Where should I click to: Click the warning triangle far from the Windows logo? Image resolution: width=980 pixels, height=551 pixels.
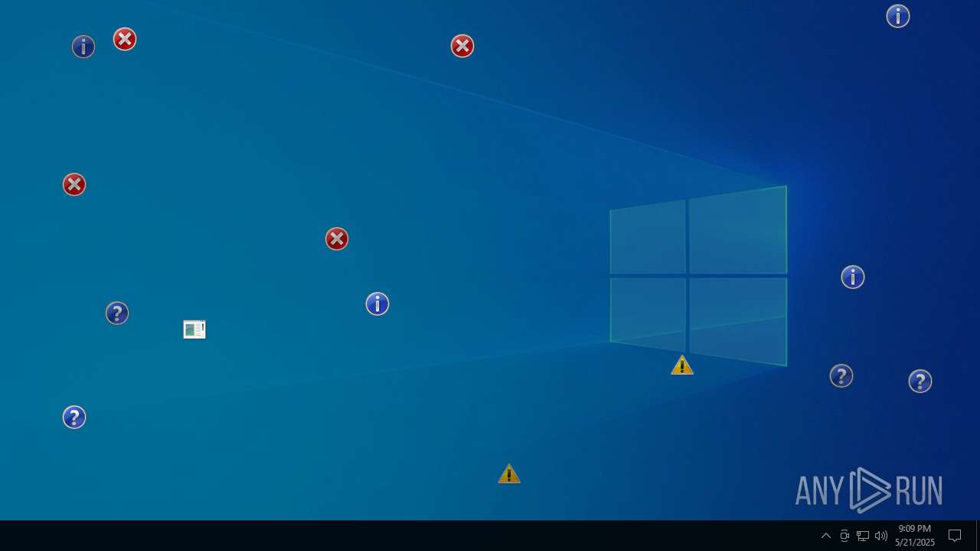tap(509, 474)
